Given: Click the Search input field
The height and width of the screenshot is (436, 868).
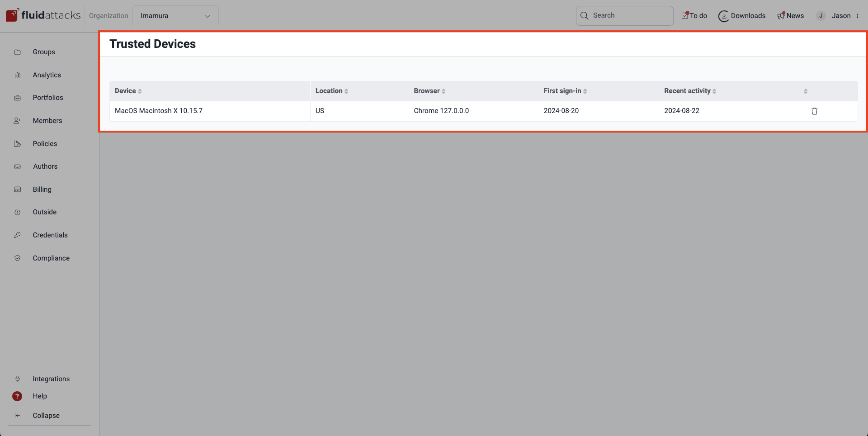Looking at the screenshot, I should tap(624, 16).
